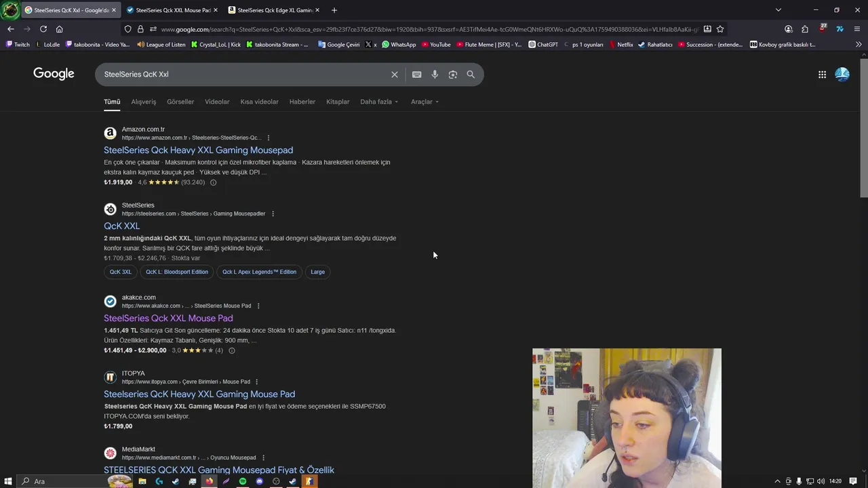Go back to the previous page

coord(11,29)
